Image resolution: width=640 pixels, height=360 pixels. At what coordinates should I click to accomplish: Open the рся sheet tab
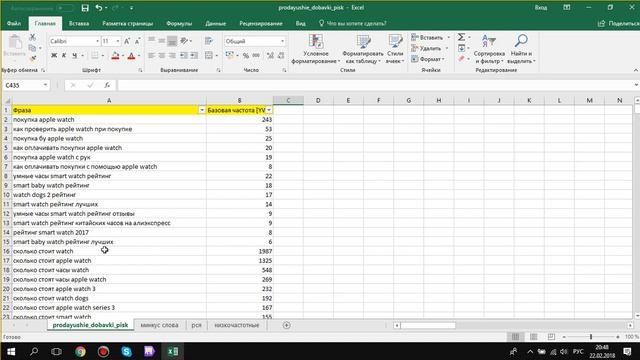tap(196, 325)
